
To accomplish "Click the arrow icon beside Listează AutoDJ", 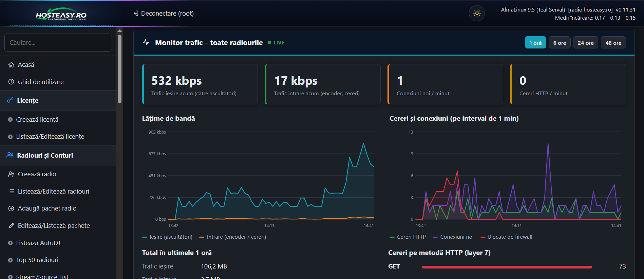I will (10, 243).
